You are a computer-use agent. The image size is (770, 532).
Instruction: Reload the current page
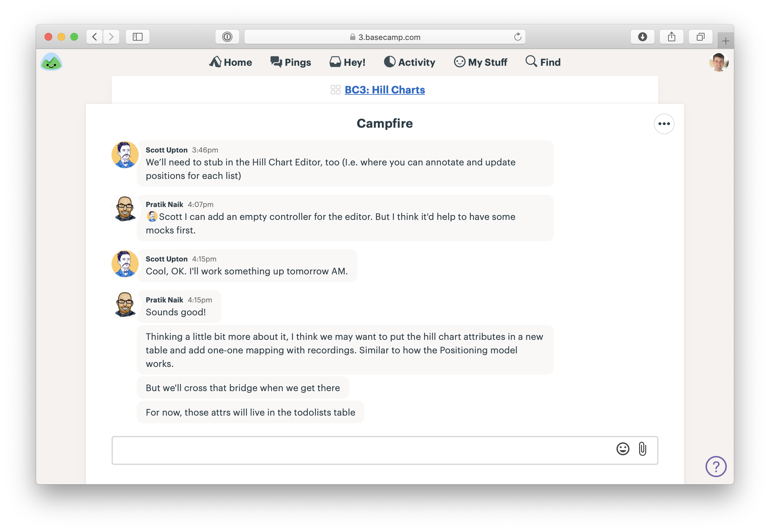click(x=517, y=37)
